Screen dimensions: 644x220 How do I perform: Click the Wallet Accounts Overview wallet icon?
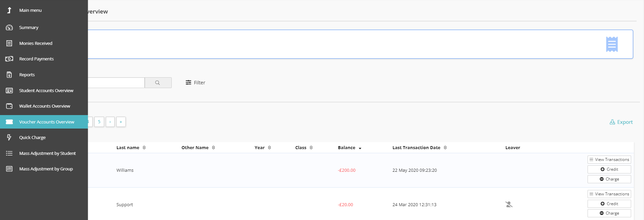point(9,106)
